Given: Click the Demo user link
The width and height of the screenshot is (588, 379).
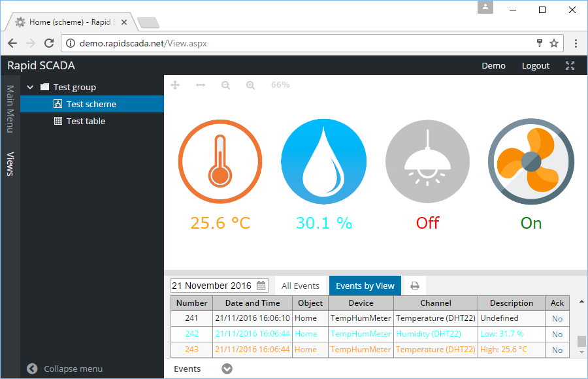Looking at the screenshot, I should pos(493,65).
